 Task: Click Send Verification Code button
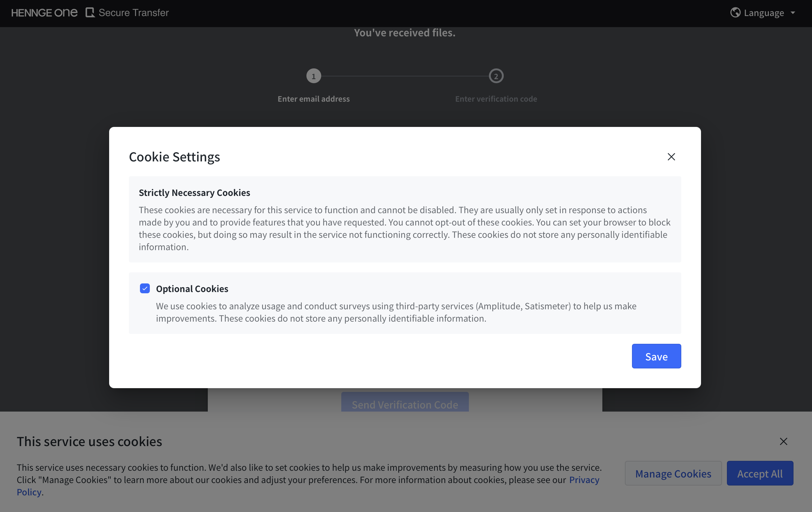coord(405,402)
